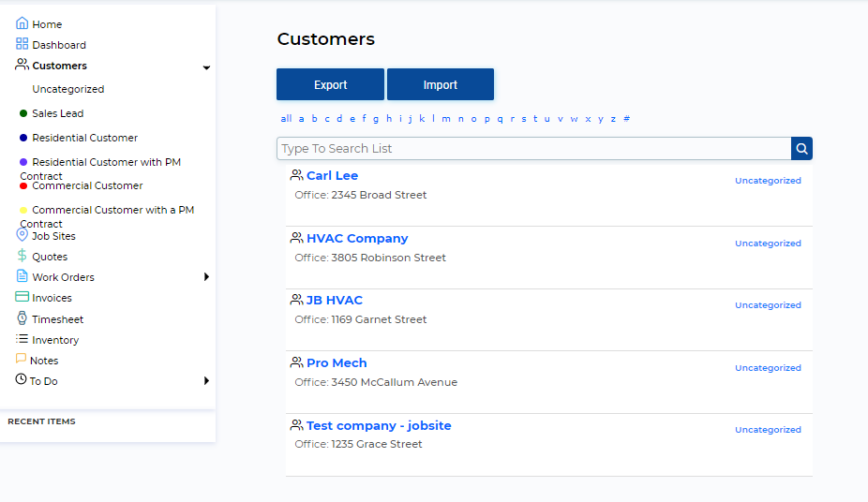
Task: Click the Import button
Action: click(441, 84)
